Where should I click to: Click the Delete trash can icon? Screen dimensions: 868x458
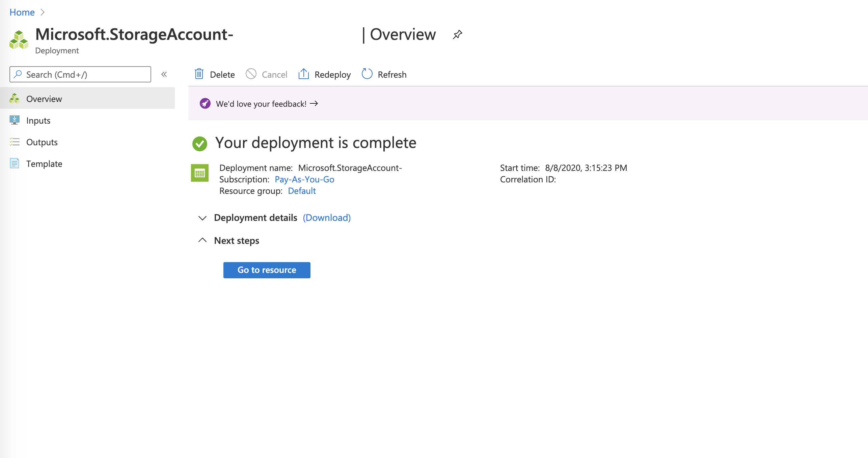click(199, 74)
